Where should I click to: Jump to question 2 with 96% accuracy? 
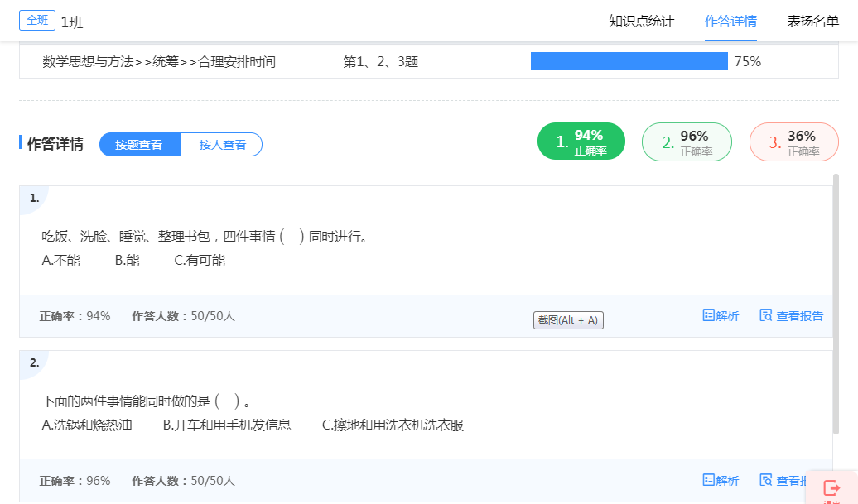(687, 142)
